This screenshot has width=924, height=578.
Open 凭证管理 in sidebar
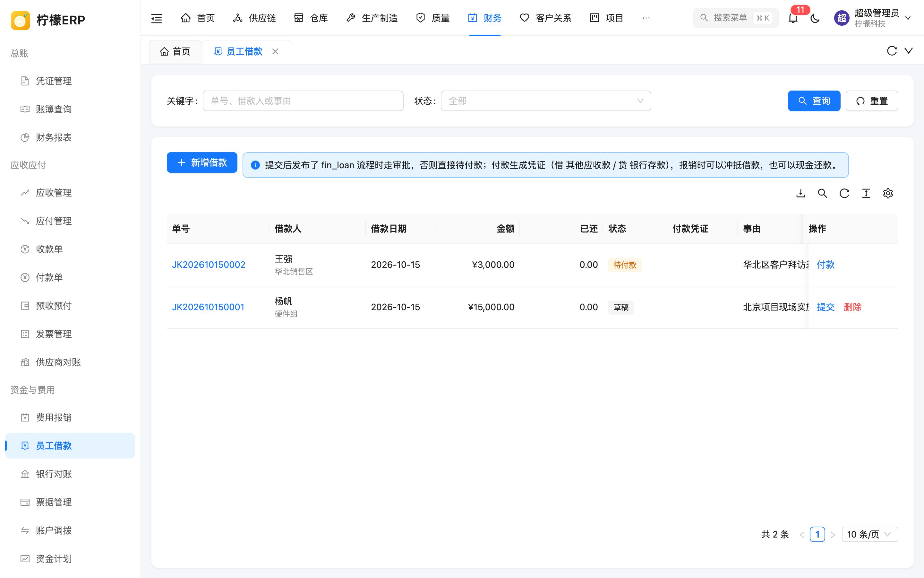coord(70,81)
